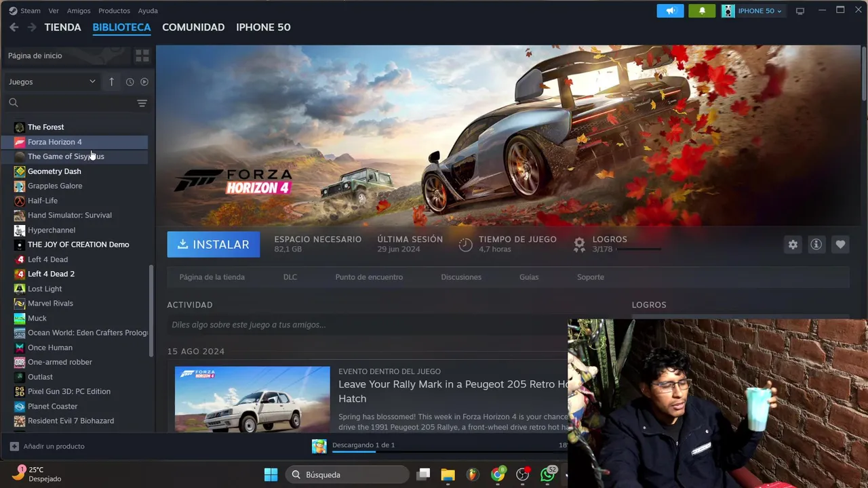
Task: Sort library with the up arrow icon
Action: pyautogui.click(x=111, y=81)
